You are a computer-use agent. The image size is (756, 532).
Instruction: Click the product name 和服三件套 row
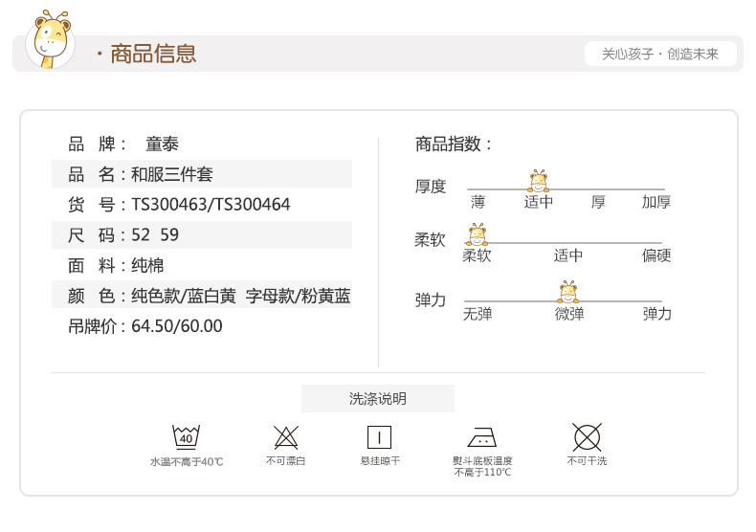[x=202, y=174]
